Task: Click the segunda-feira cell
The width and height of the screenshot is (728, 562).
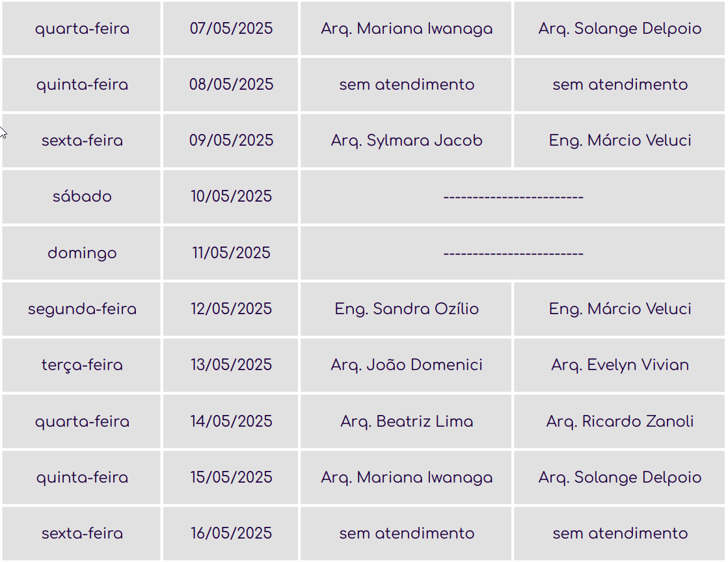Action: [x=82, y=309]
